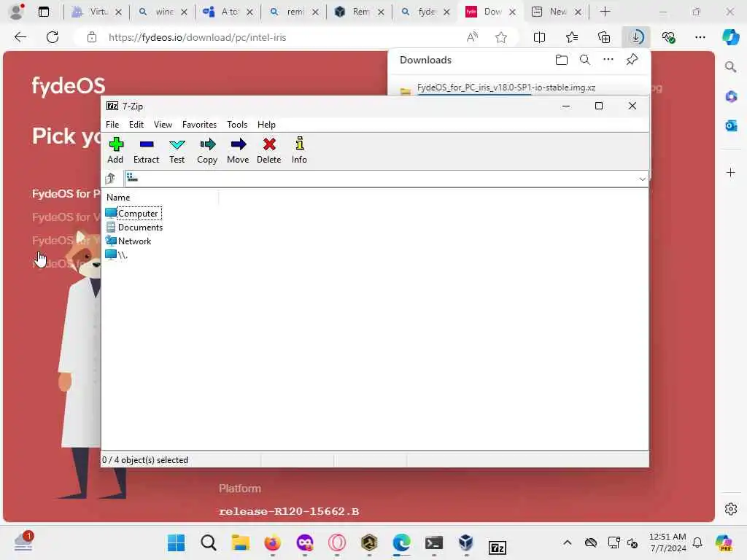Viewport: 747px width, 560px height.
Task: Open the taskbar clock showing 12:51 AM
Action: [x=667, y=542]
